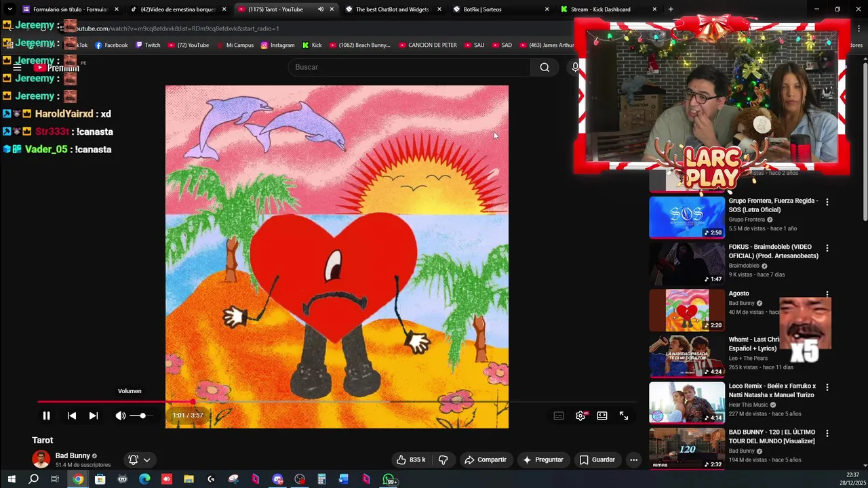Switch to The best ChatBot and Widgets tab
868x488 pixels.
point(393,9)
